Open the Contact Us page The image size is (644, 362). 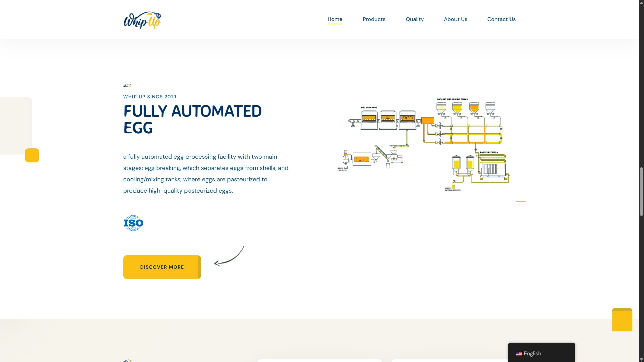(501, 19)
